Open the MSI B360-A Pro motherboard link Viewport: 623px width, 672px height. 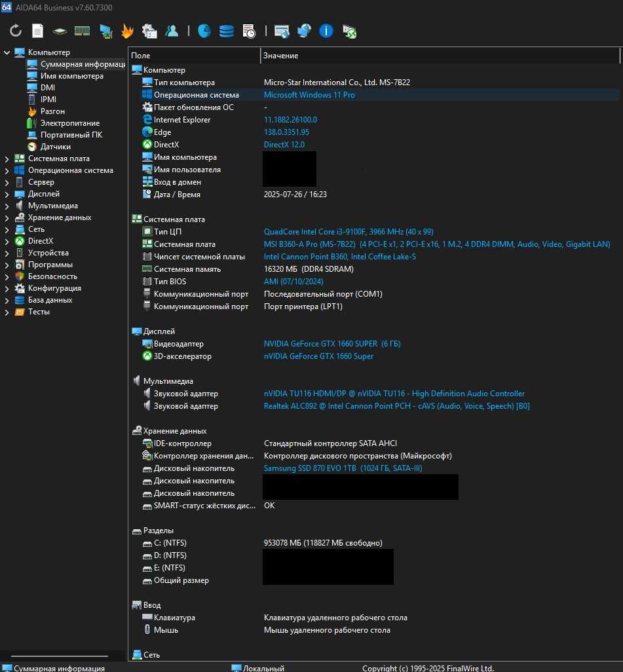pyautogui.click(x=437, y=244)
